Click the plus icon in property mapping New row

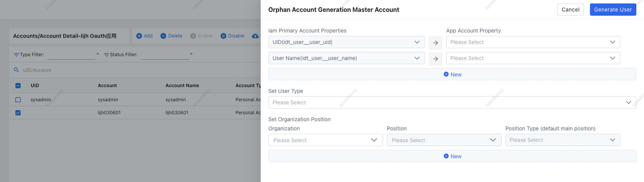tap(446, 74)
